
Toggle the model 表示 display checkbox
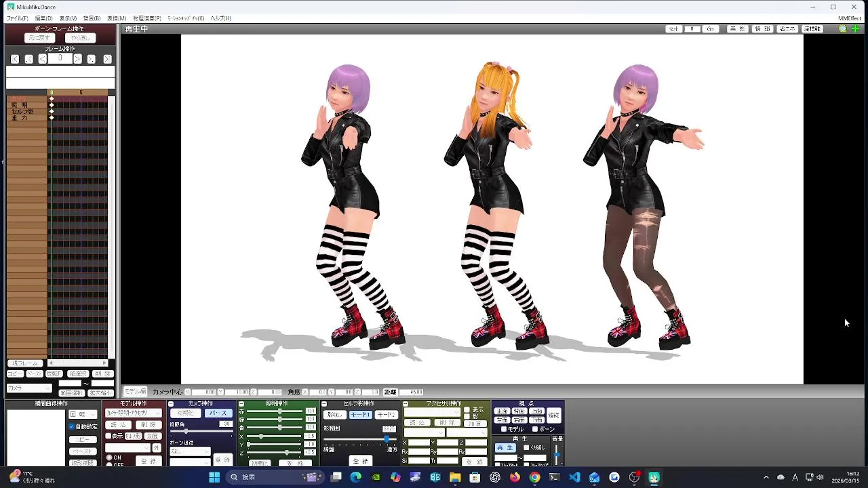(x=108, y=436)
